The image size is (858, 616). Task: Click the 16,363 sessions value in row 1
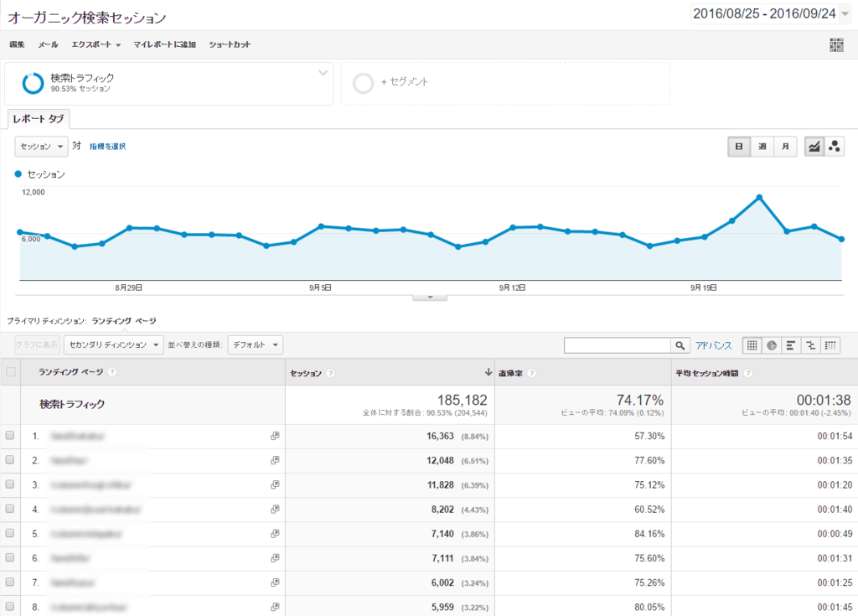(x=440, y=436)
